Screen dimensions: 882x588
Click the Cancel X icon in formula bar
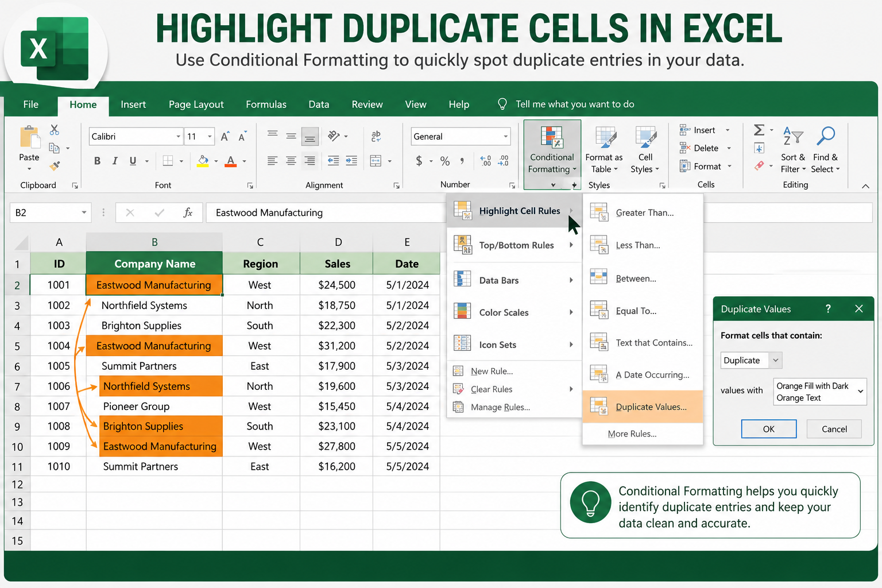point(130,212)
